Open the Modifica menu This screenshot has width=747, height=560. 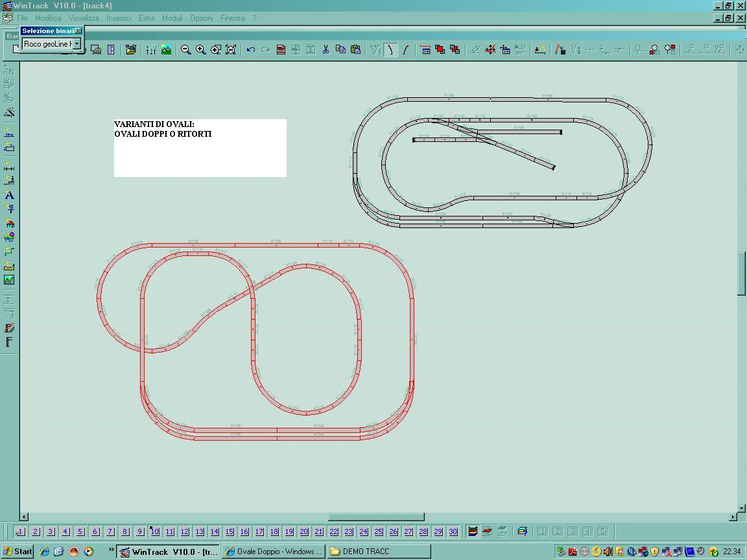coord(48,18)
